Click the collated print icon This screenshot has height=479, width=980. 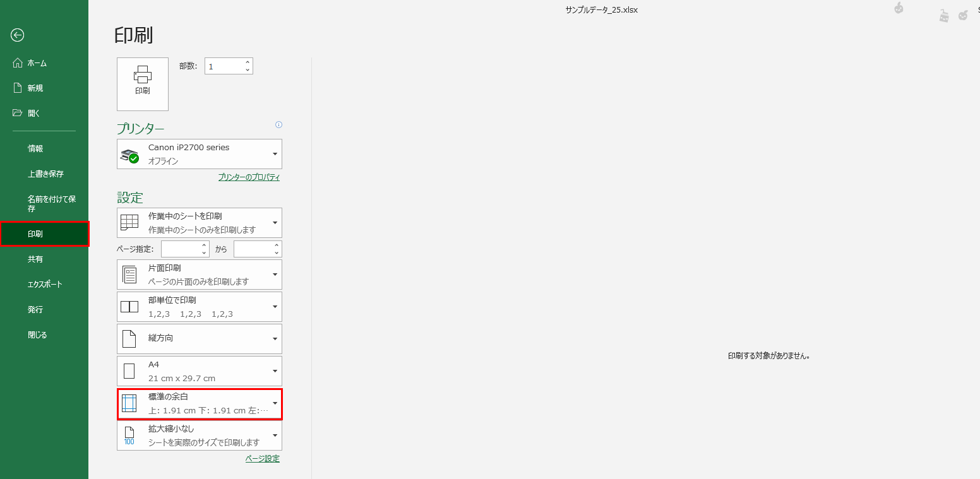click(x=129, y=307)
